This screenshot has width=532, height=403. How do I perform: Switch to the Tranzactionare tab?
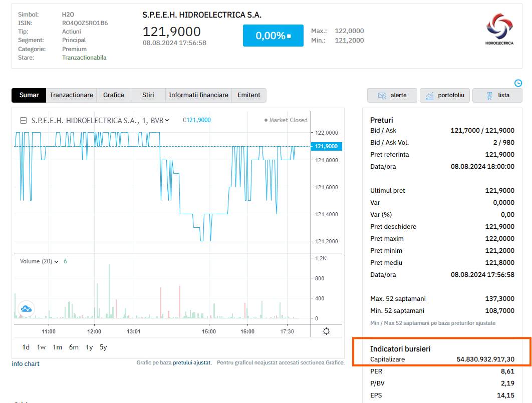pyautogui.click(x=71, y=95)
